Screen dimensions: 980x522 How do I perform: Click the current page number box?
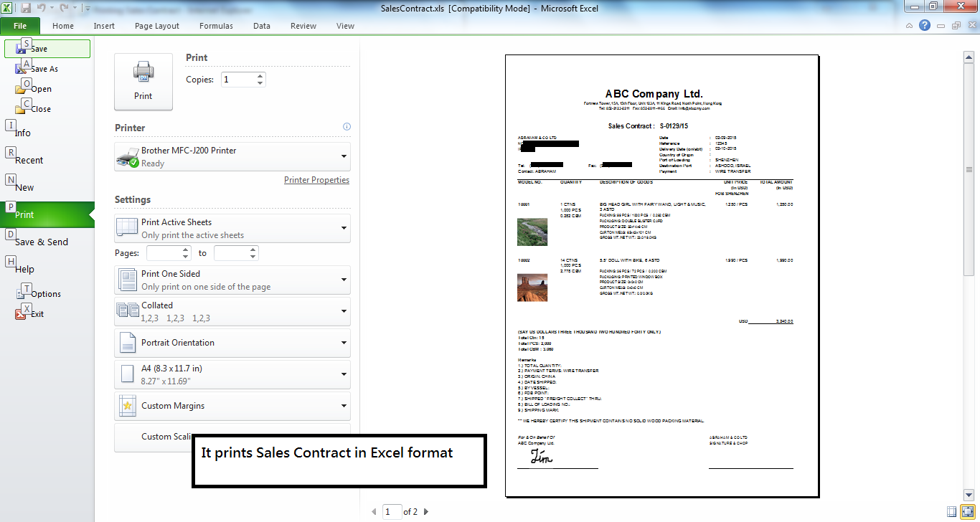[392, 512]
